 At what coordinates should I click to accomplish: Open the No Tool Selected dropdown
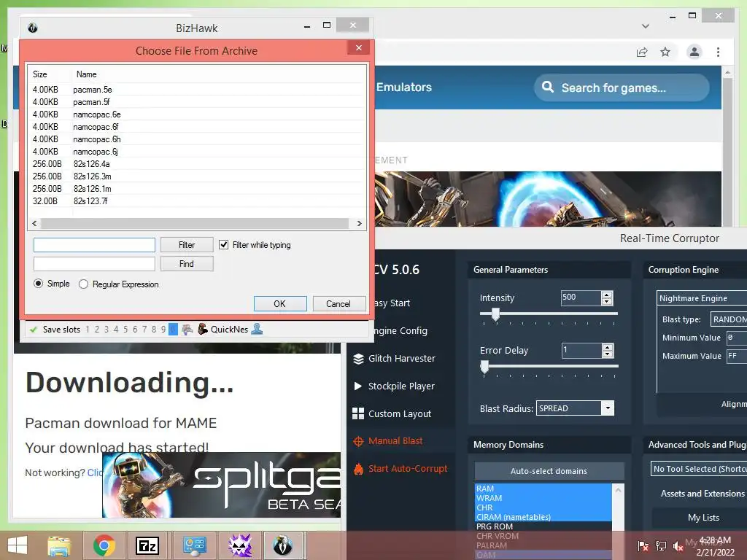click(698, 469)
